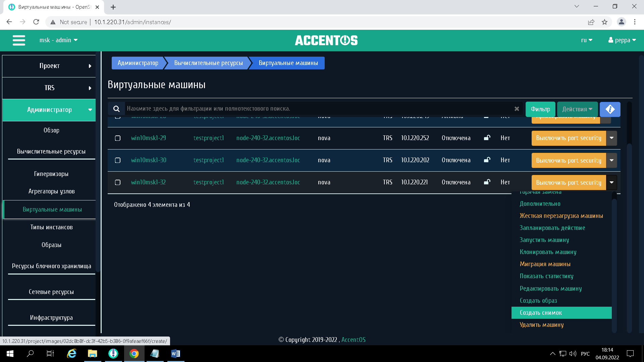
Task: Clear the filter with the X icon
Action: click(517, 109)
